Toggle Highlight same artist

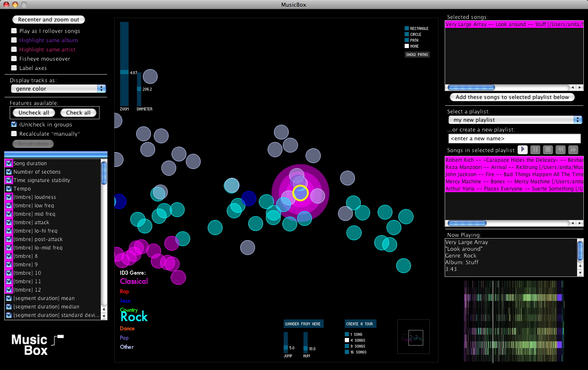point(14,49)
